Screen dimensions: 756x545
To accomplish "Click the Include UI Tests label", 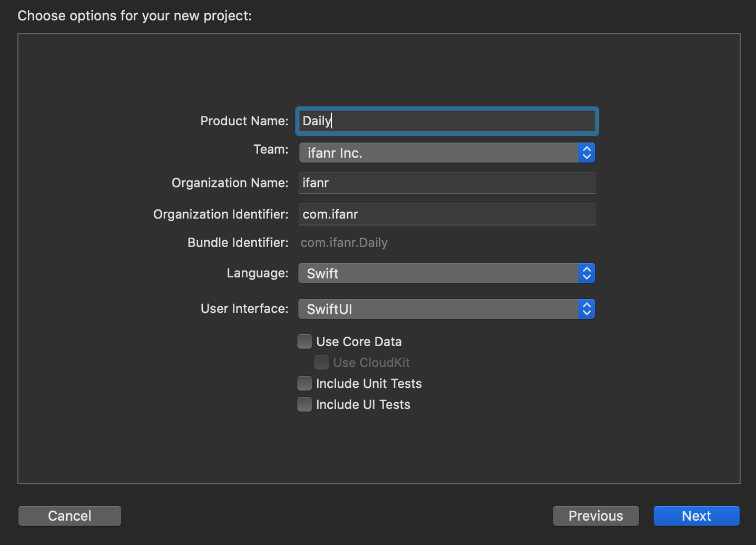I will (x=363, y=404).
